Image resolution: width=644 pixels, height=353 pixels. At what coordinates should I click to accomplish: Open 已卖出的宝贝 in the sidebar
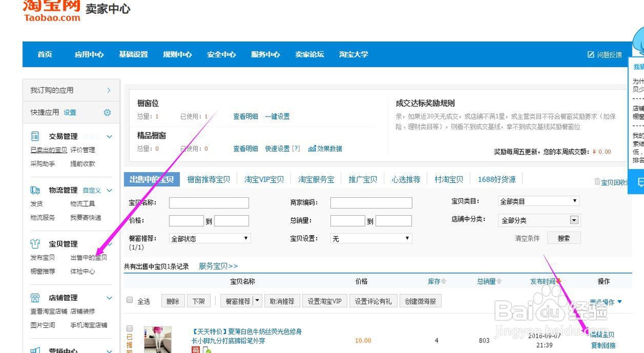coord(48,150)
